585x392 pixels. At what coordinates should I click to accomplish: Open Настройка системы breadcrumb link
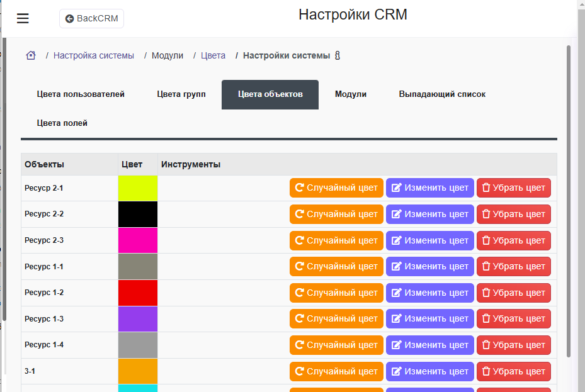coord(94,55)
